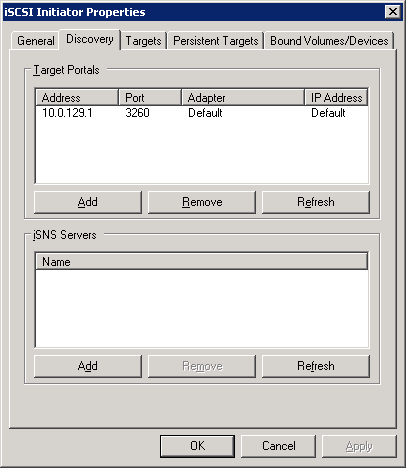
Task: Confirm with the OK button
Action: [197, 446]
